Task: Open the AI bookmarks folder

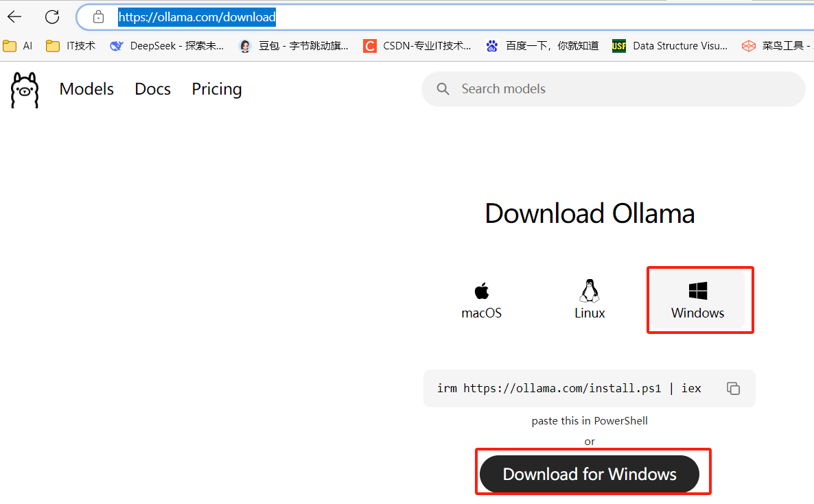Action: (18, 46)
